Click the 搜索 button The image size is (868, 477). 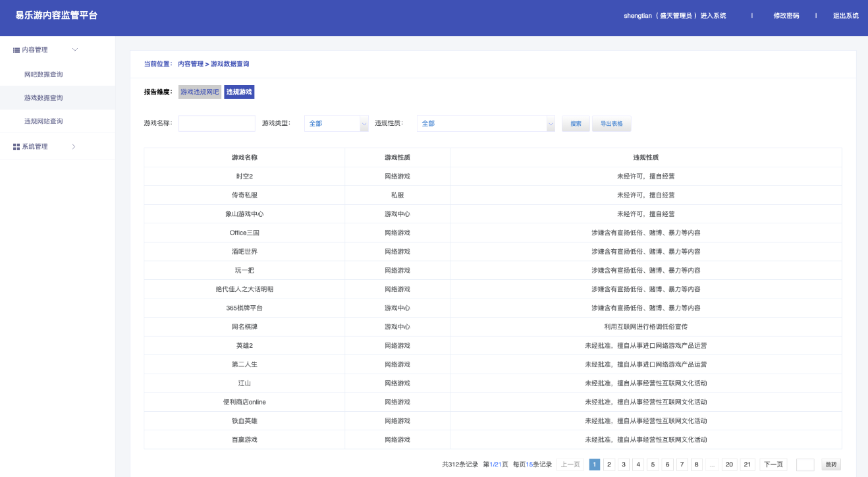coord(576,124)
